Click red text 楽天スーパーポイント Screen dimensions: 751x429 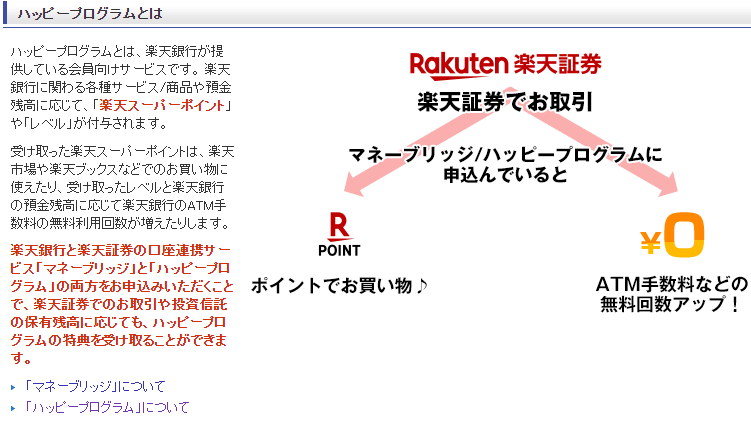[162, 105]
